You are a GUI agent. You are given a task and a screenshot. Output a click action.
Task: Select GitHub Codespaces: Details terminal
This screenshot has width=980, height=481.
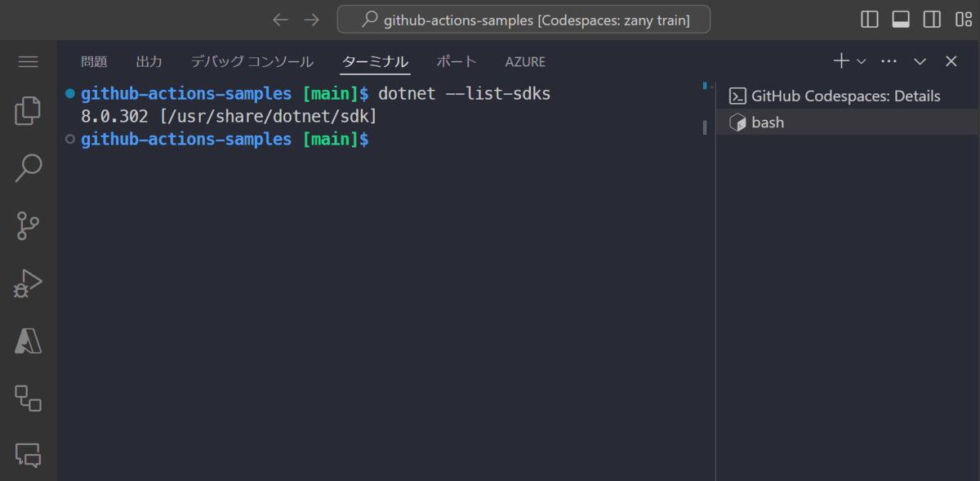(848, 96)
